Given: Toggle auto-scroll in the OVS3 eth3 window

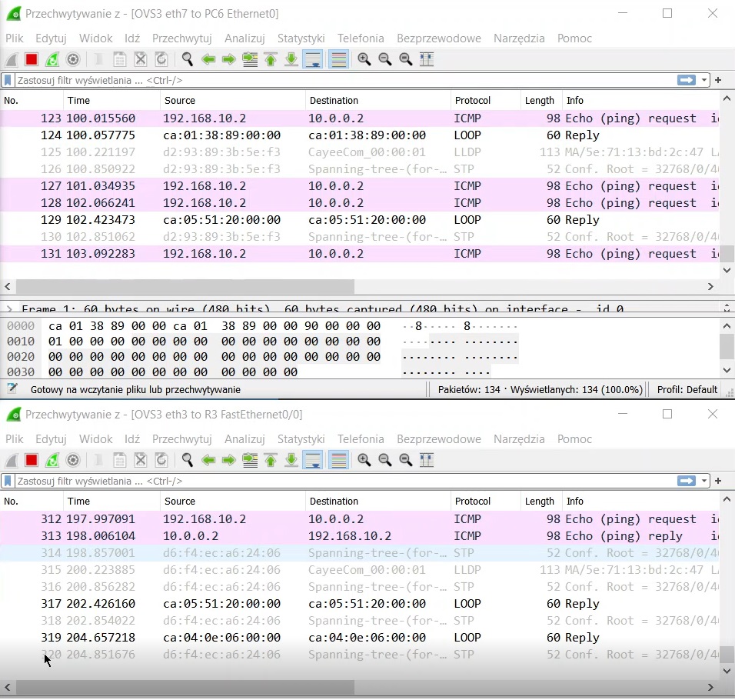Looking at the screenshot, I should [313, 460].
